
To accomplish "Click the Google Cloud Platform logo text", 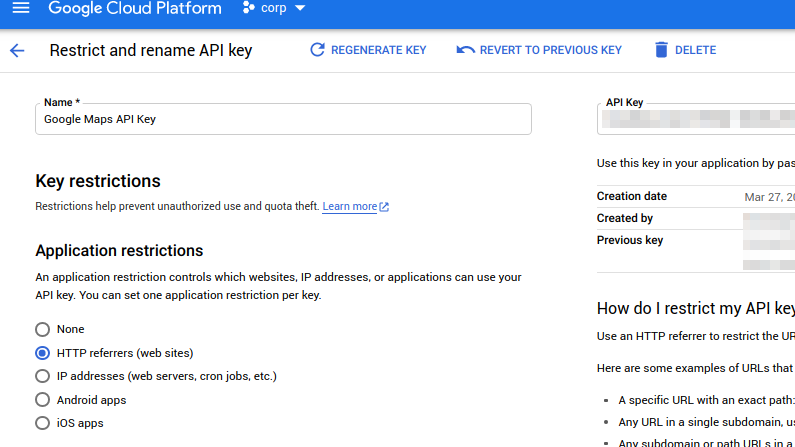I will (134, 9).
